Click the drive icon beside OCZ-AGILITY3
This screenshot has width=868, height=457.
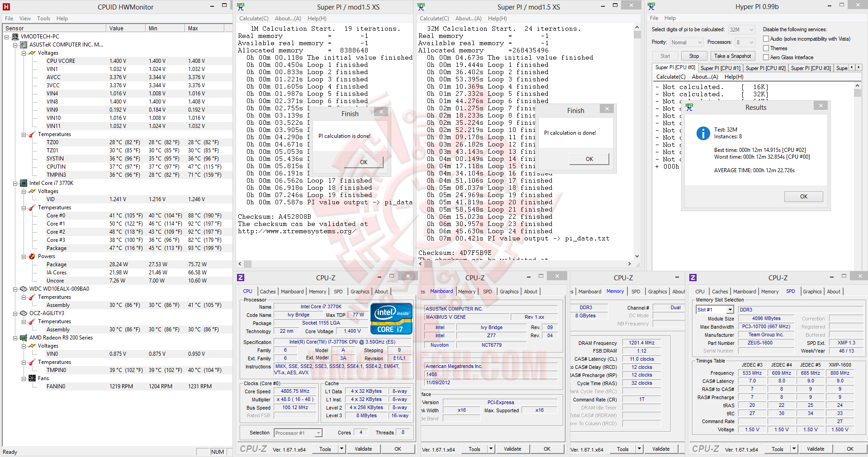tap(24, 313)
